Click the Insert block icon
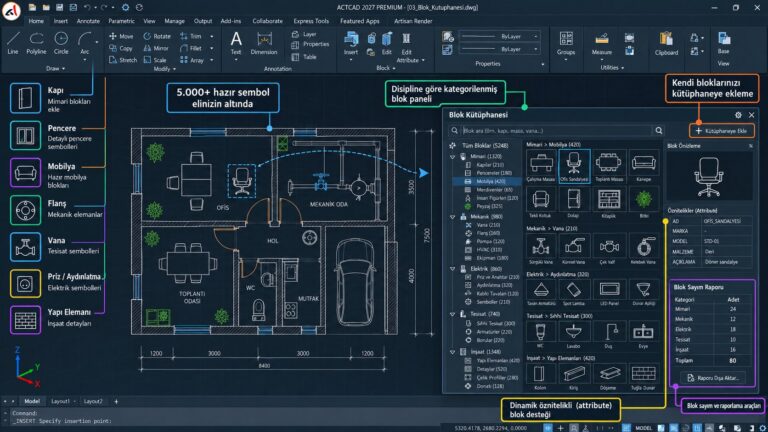 (x=351, y=43)
